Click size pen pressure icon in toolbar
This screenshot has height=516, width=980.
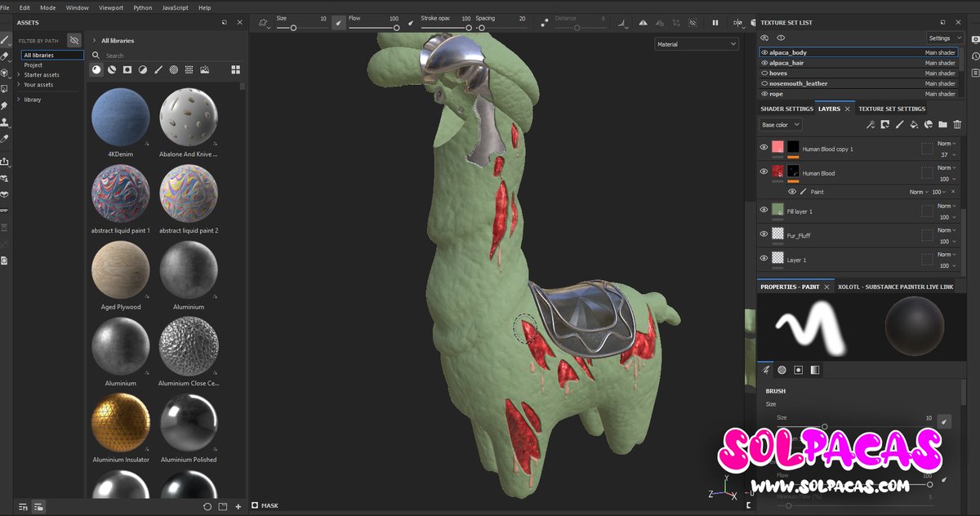click(x=339, y=23)
